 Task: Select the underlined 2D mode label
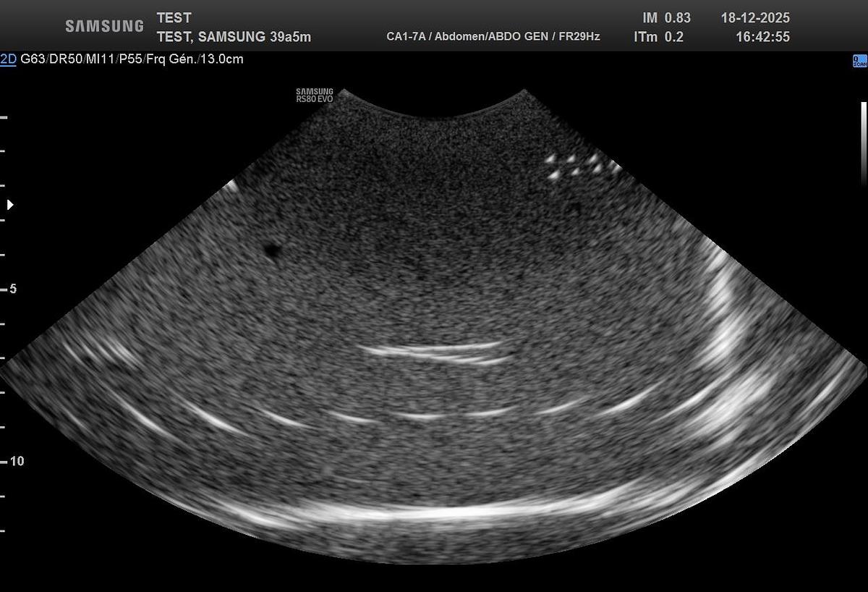(x=8, y=59)
